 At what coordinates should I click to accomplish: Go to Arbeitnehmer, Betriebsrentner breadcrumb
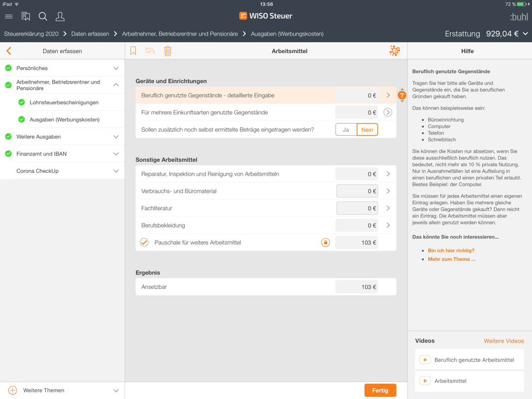pos(180,34)
